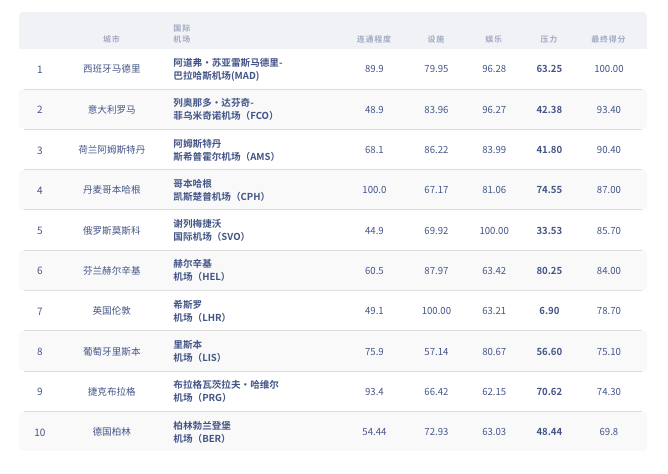Screen dimensions: 668x474
Task: Click the 意大利罗马 city cell
Action: (x=111, y=109)
